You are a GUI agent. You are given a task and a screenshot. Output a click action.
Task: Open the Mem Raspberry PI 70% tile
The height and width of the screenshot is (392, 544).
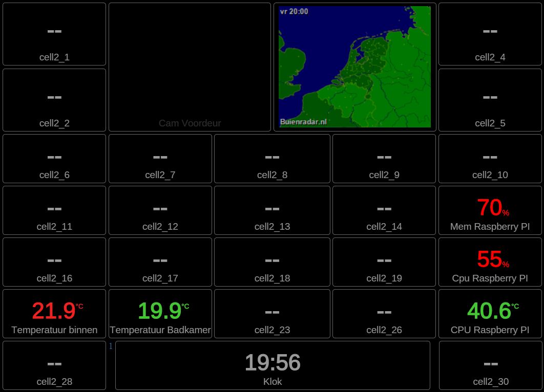pos(490,210)
